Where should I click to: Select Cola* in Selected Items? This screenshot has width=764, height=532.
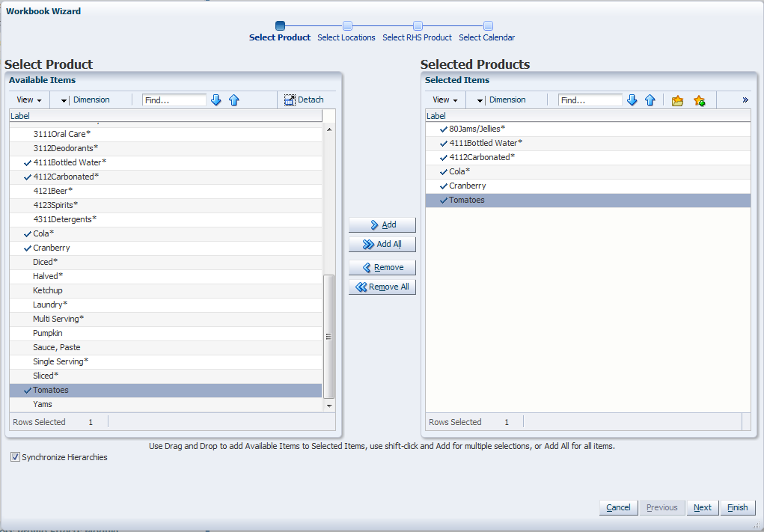click(x=588, y=171)
